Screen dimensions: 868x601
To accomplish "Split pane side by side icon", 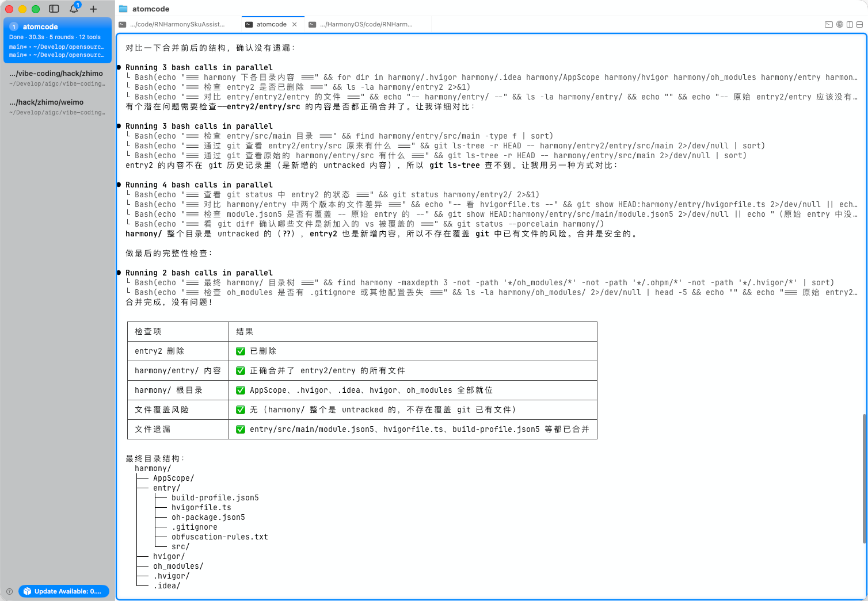I will [x=850, y=25].
